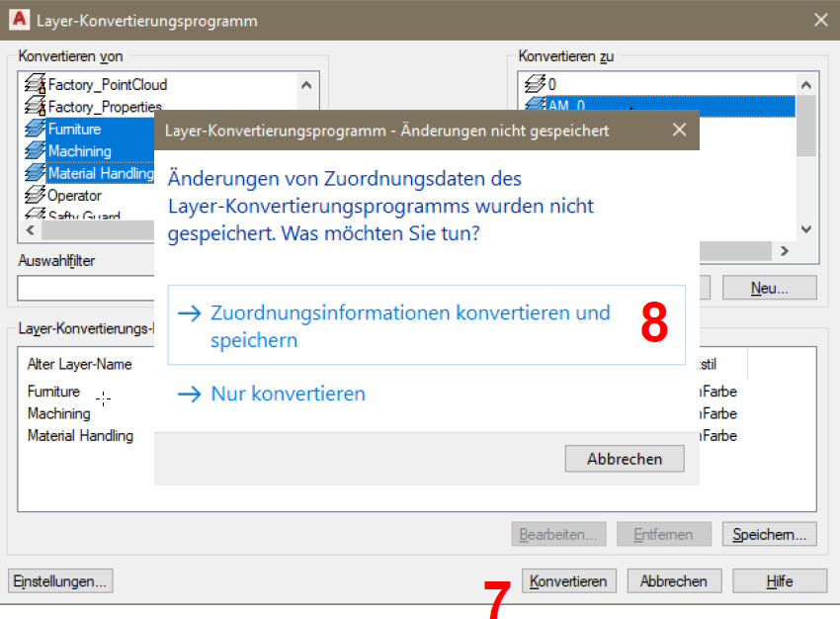Screen dimensions: 840x619
Task: Click Abbrechen in main converter window
Action: [674, 581]
